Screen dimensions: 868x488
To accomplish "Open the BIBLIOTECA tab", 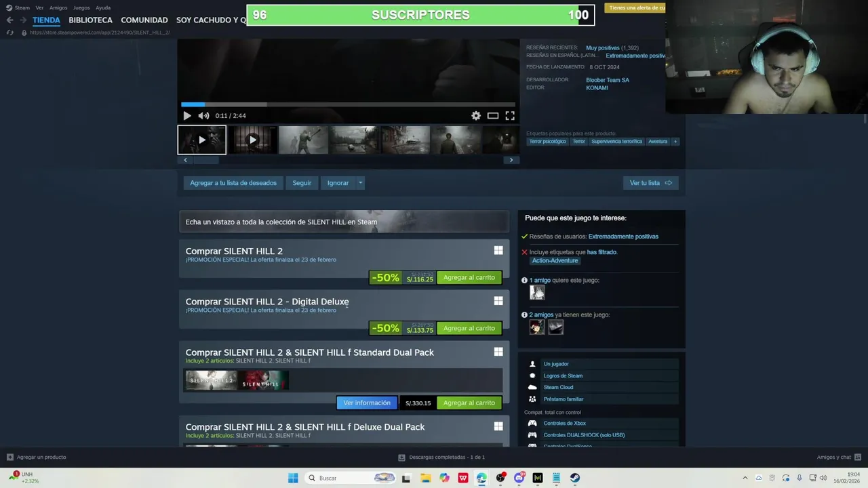I will pos(90,20).
